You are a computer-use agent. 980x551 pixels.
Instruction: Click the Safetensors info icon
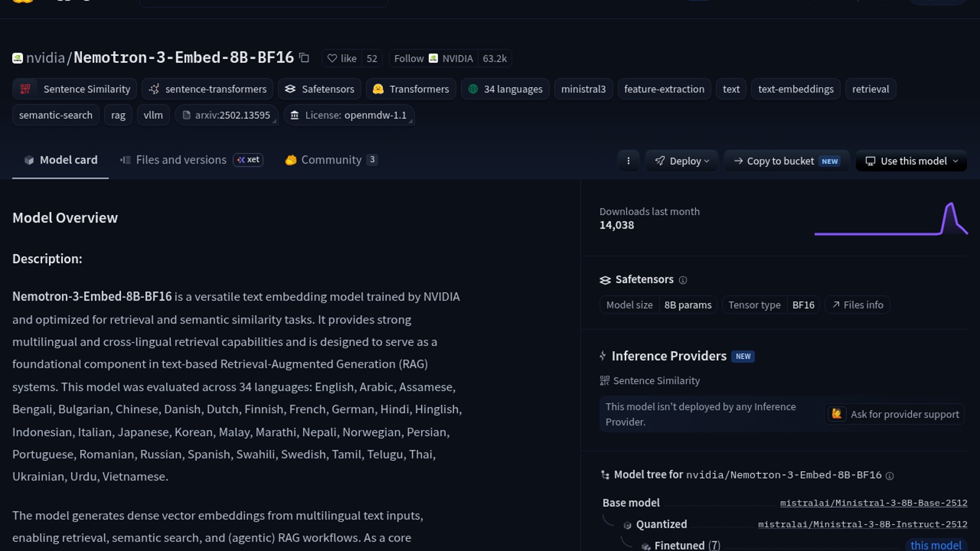tap(683, 280)
